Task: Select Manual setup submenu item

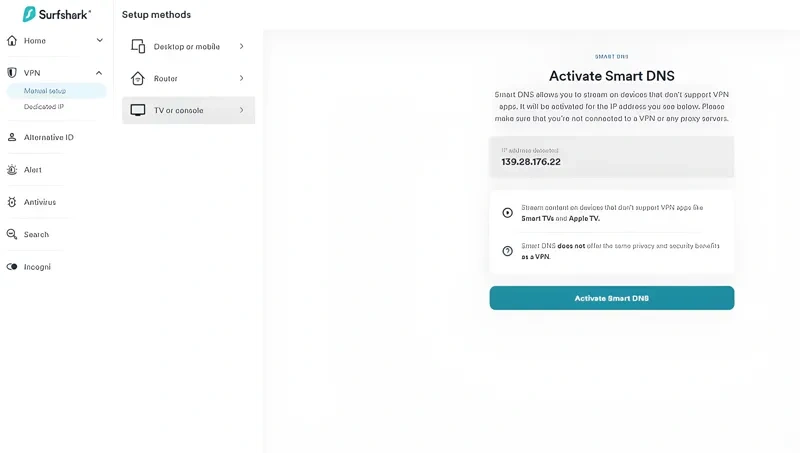Action: click(x=45, y=91)
